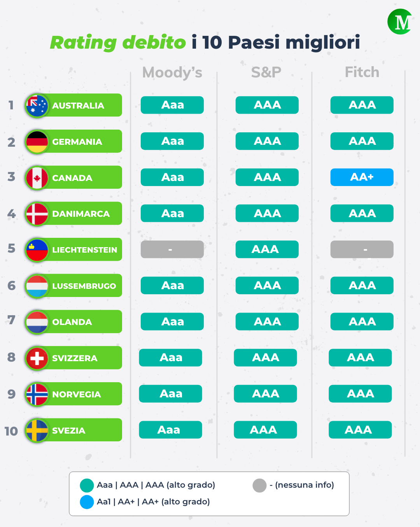Click the Switzerland flag icon
This screenshot has width=420, height=527.
click(37, 358)
